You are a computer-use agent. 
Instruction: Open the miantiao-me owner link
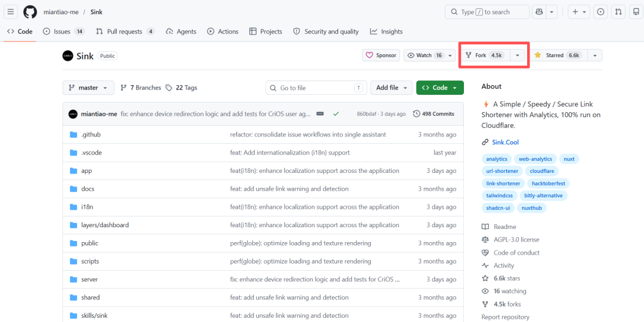tap(61, 12)
